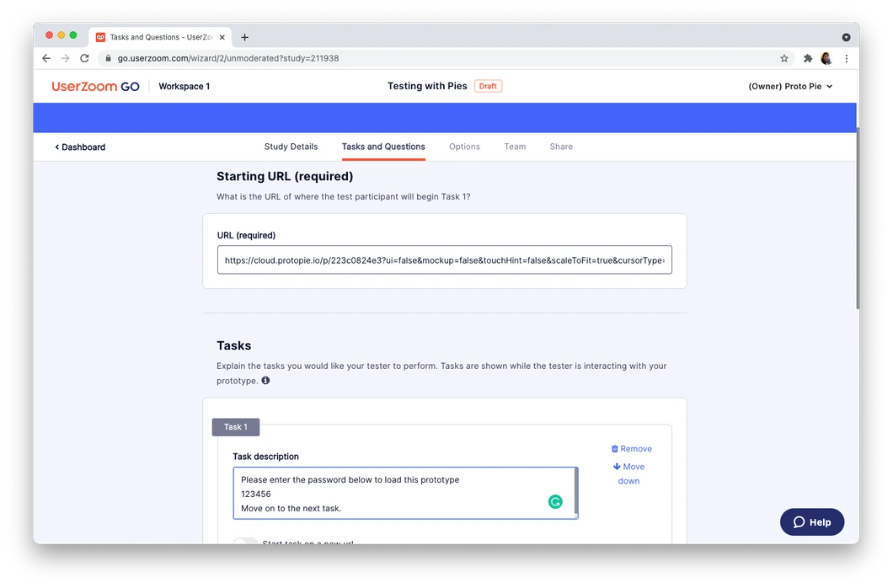Click the Workspace 1 label
Viewport: 893px width, 588px height.
[x=184, y=87]
